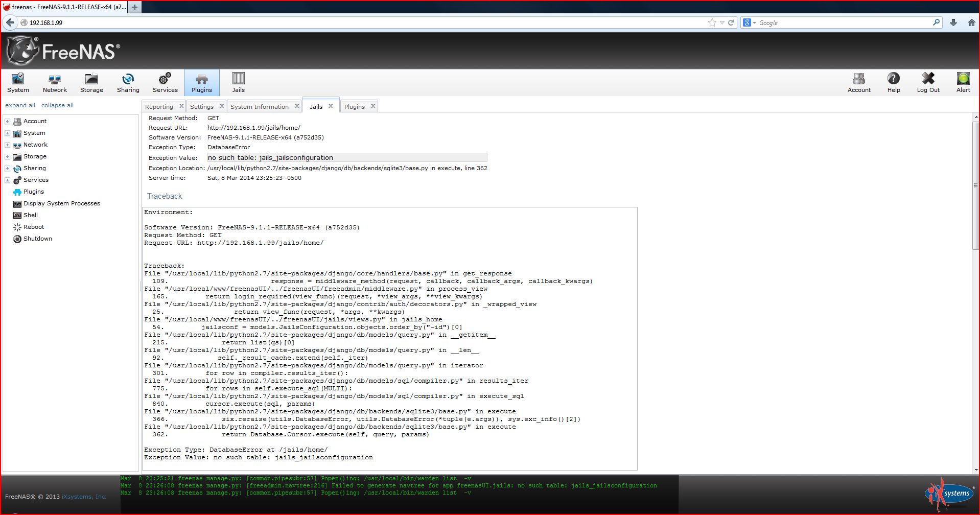Expand the Sharing tree node
Image resolution: width=980 pixels, height=515 pixels.
(8, 169)
